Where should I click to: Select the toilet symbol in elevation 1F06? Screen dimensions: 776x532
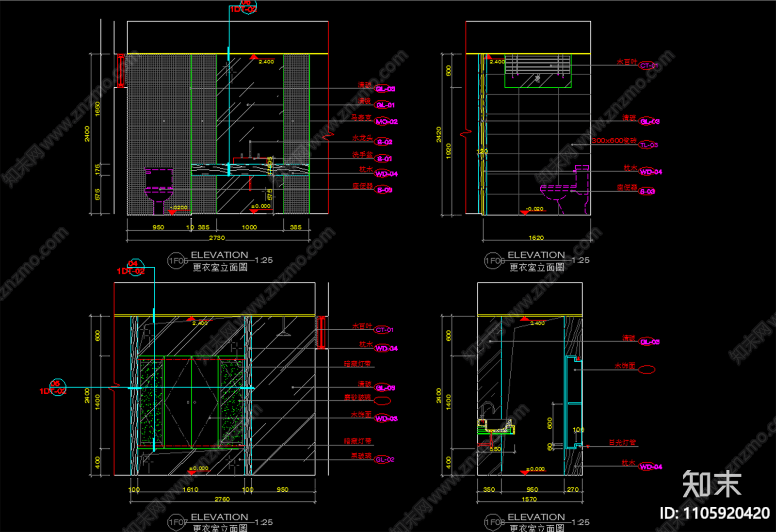click(x=565, y=190)
